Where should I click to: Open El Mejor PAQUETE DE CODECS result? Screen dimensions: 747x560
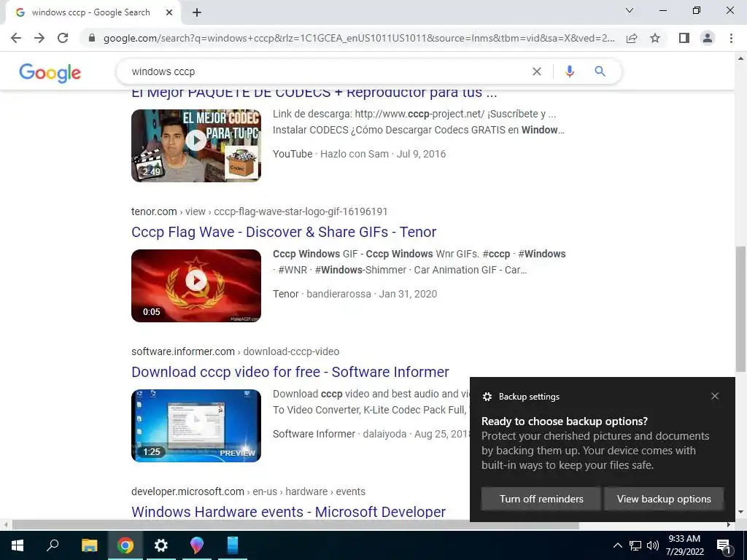pyautogui.click(x=314, y=94)
